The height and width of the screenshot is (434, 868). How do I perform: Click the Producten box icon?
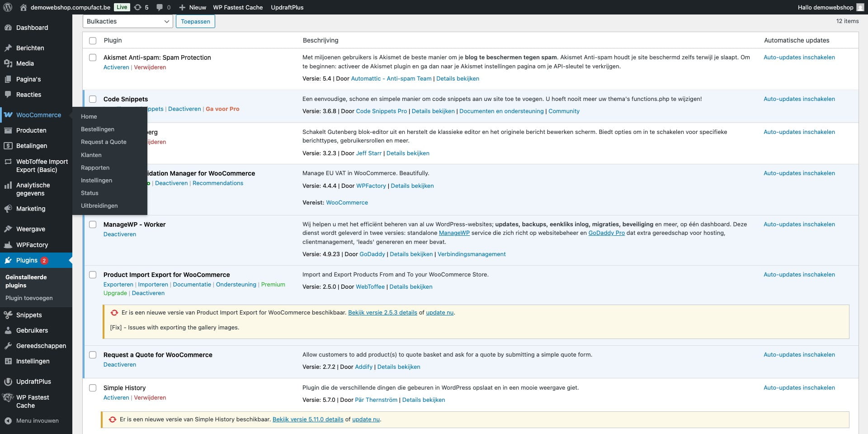pyautogui.click(x=8, y=130)
